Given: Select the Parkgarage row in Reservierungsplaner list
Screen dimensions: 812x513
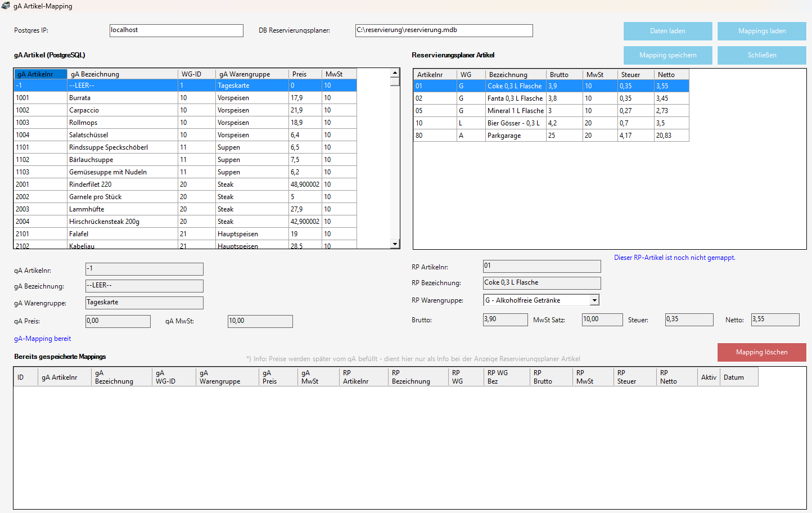Looking at the screenshot, I should (x=551, y=136).
